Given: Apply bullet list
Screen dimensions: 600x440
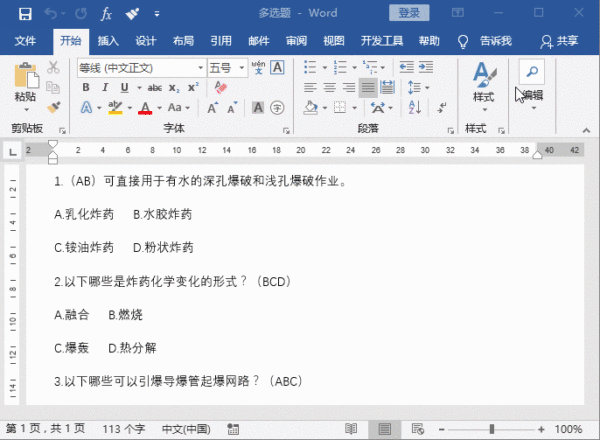Looking at the screenshot, I should pyautogui.click(x=310, y=67).
